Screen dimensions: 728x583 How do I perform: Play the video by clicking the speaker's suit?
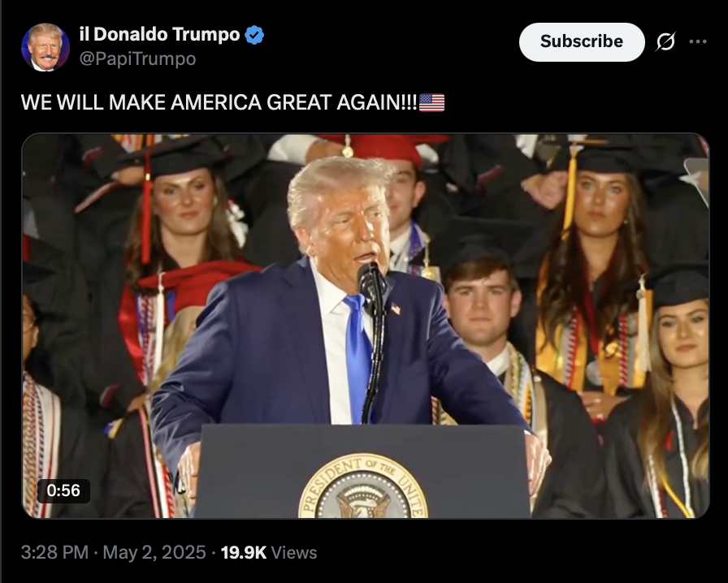click(x=260, y=352)
